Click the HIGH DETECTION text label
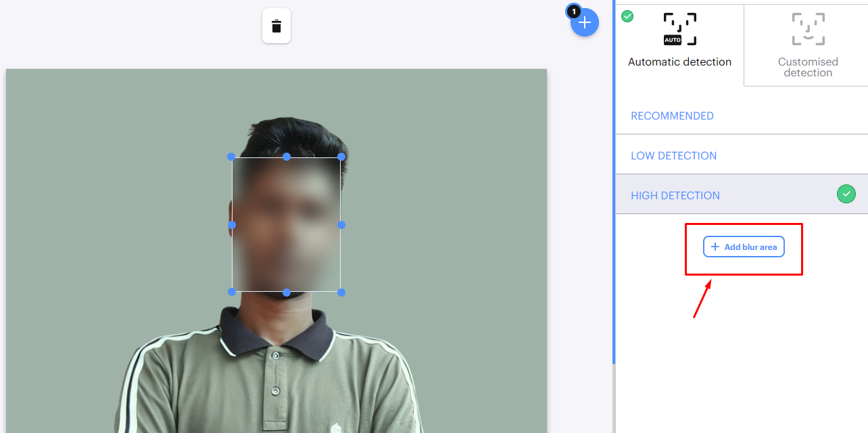This screenshot has height=433, width=868. pyautogui.click(x=675, y=195)
